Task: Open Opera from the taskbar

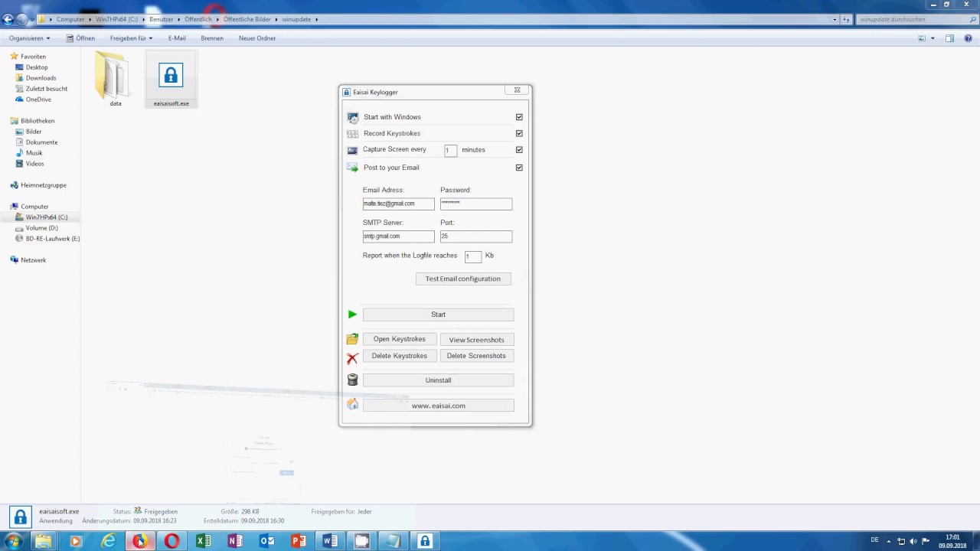Action: 171,541
